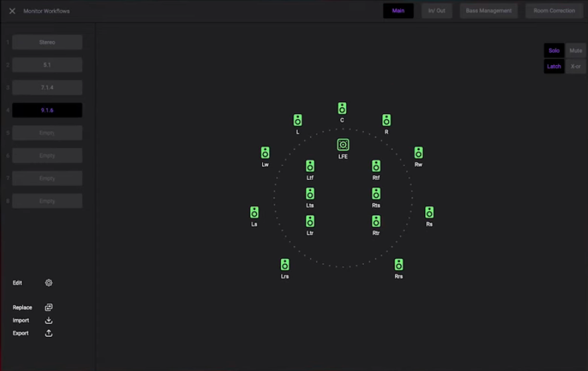The height and width of the screenshot is (371, 588).
Task: Click the Import label
Action: pos(21,321)
